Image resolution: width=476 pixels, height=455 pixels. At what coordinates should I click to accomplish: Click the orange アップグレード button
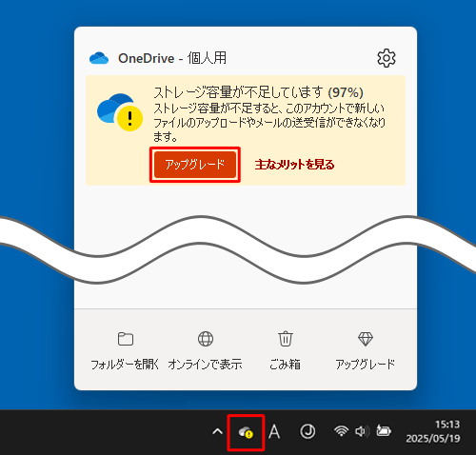click(195, 165)
